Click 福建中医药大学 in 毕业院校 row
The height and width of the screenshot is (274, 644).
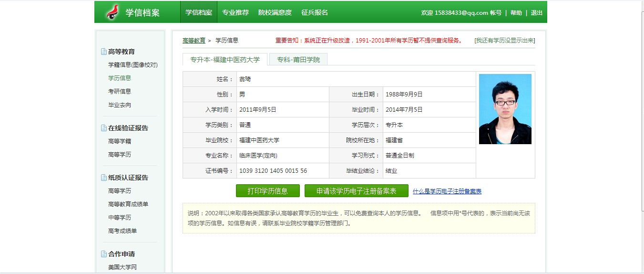click(x=259, y=140)
